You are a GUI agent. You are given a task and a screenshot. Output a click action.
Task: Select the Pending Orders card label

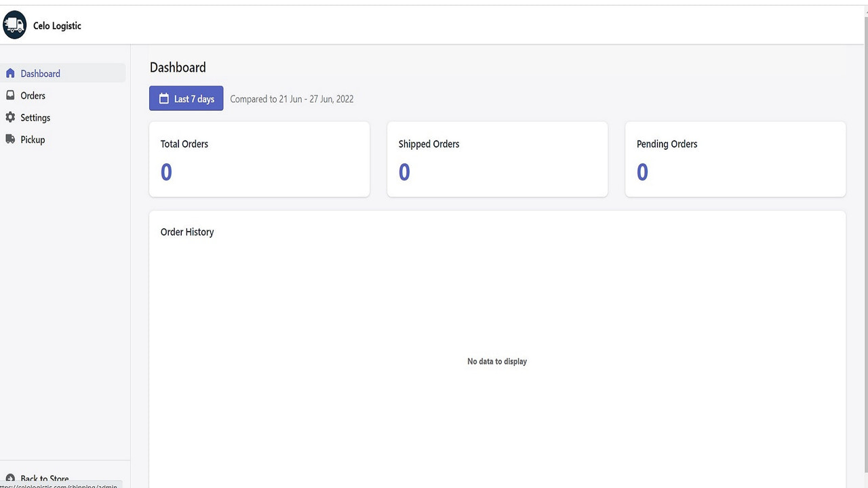click(x=667, y=144)
